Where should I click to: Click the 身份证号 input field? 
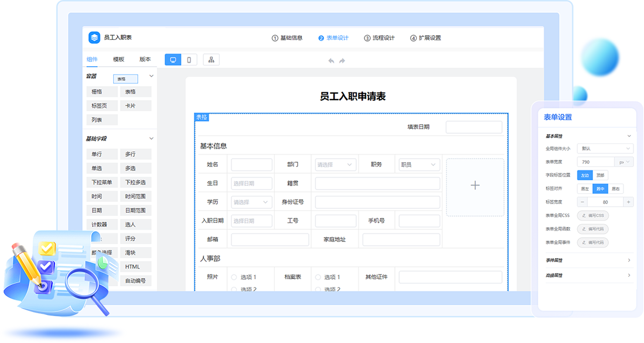click(377, 203)
